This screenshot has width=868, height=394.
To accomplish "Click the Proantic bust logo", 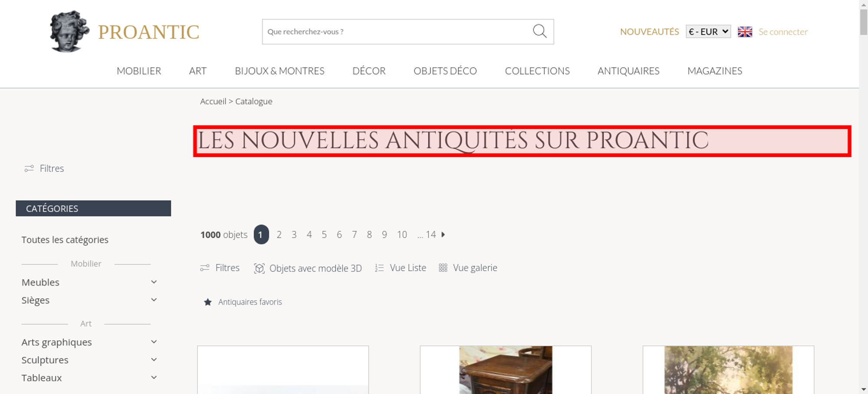I will click(69, 31).
